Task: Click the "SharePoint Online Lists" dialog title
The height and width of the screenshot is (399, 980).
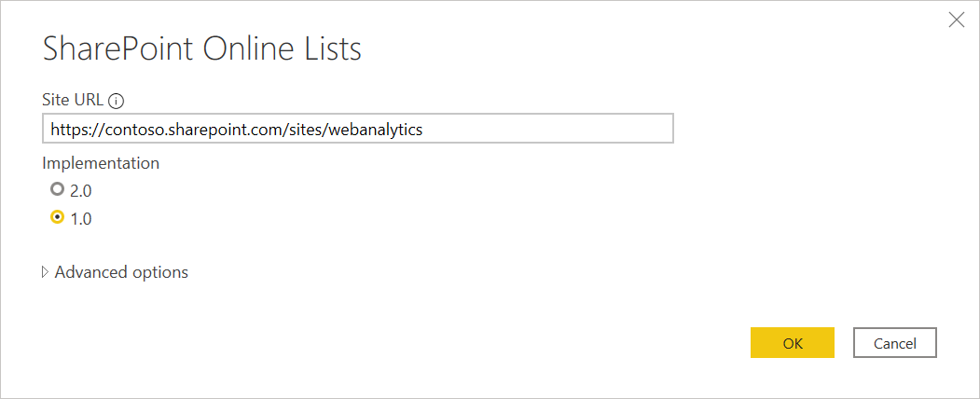Action: coord(202,48)
